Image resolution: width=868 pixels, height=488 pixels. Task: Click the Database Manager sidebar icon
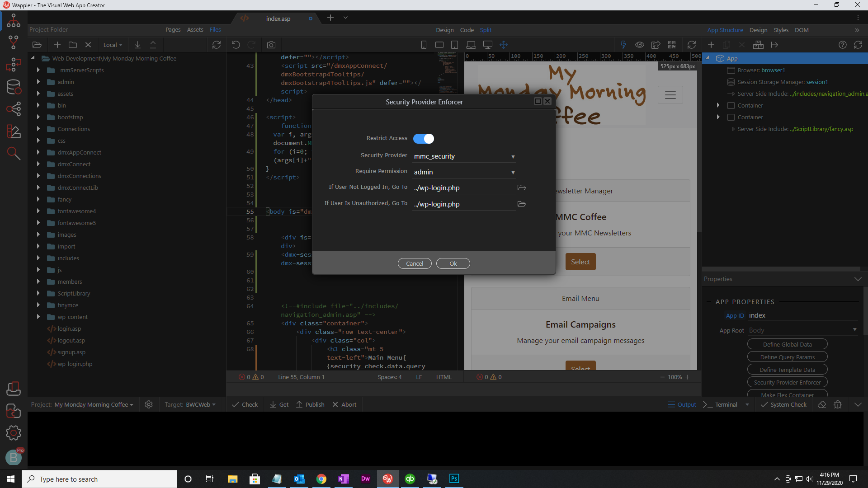(x=14, y=87)
